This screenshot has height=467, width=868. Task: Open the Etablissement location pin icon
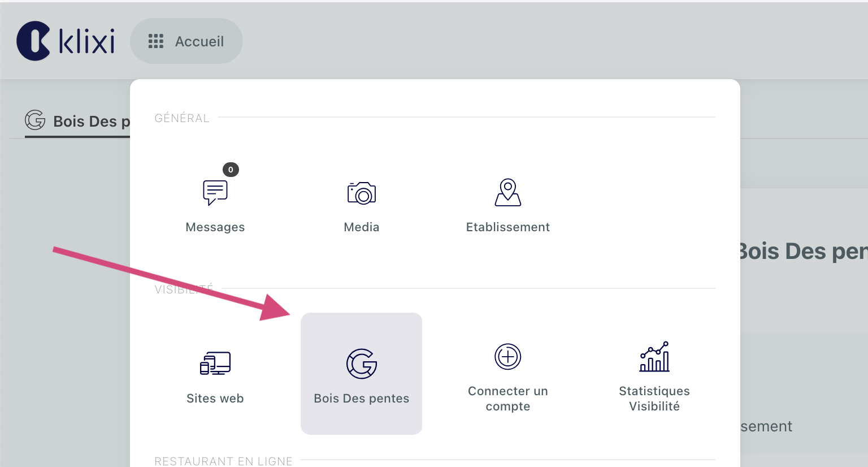[508, 192]
